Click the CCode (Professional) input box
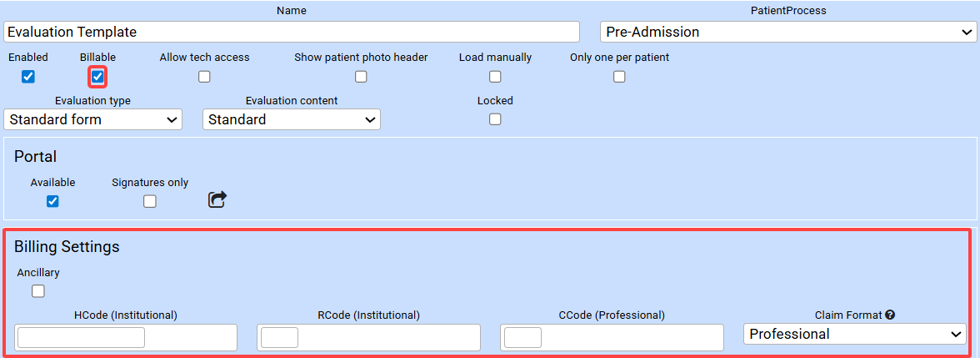 click(x=523, y=337)
